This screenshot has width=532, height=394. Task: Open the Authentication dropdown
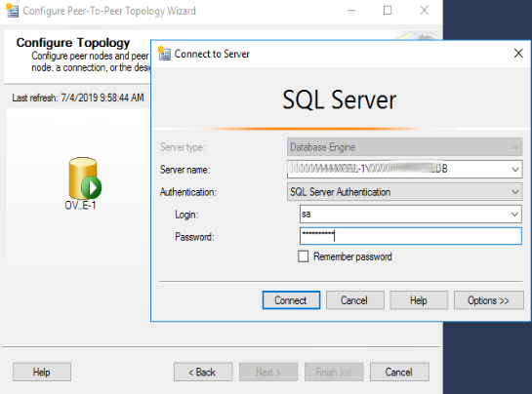coord(515,192)
